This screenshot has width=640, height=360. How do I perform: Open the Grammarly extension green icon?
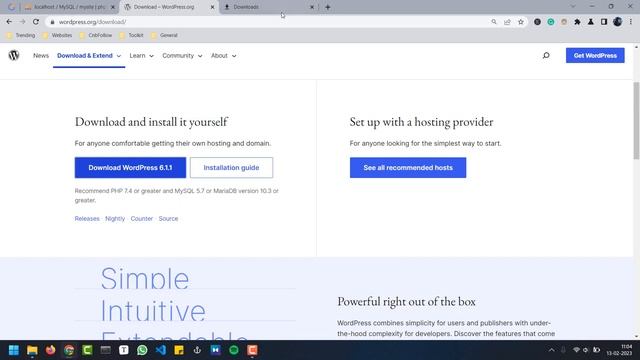(x=551, y=22)
